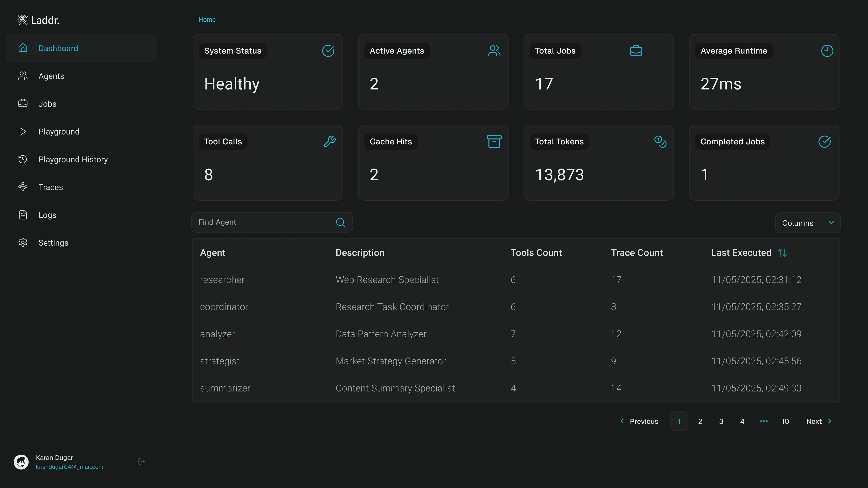Open Settings via the gear icon
The image size is (868, 488).
coord(23,242)
